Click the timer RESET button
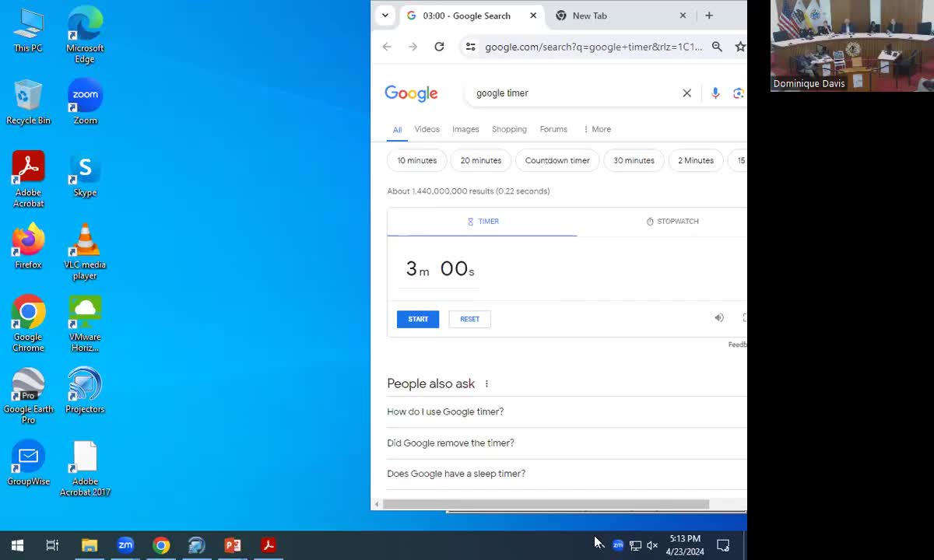This screenshot has width=934, height=560. coord(469,319)
